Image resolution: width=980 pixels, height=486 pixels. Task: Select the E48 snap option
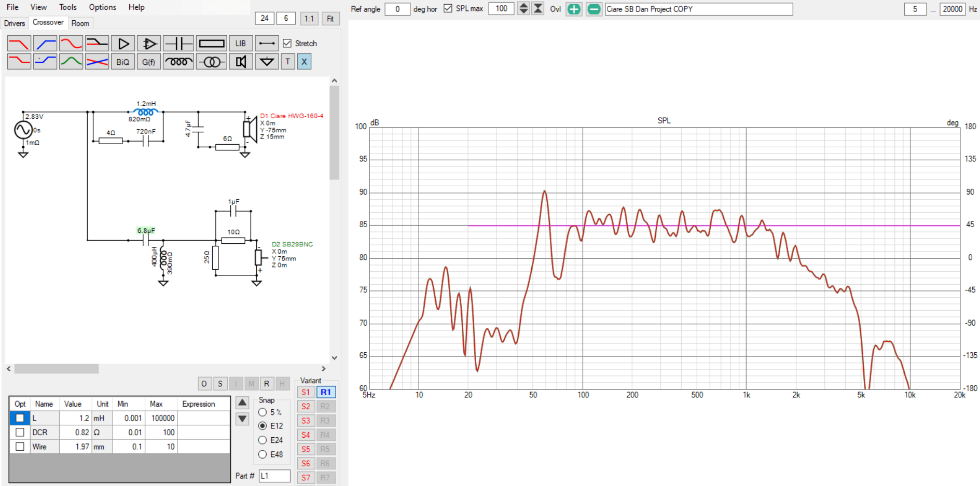[x=263, y=454]
